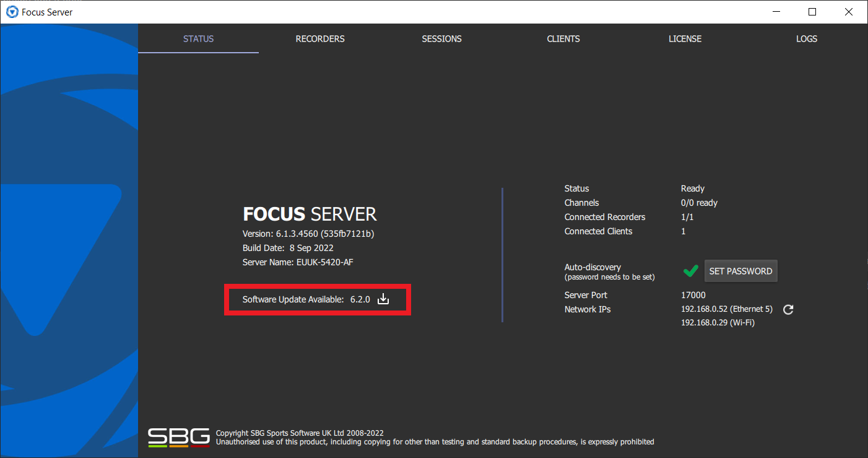The width and height of the screenshot is (868, 458).
Task: Click the Server Port label
Action: pyautogui.click(x=586, y=295)
